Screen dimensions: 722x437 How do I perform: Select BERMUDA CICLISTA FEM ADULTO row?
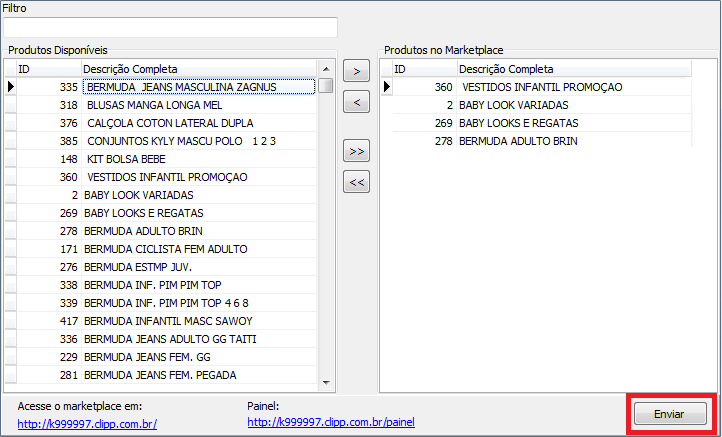[165, 249]
